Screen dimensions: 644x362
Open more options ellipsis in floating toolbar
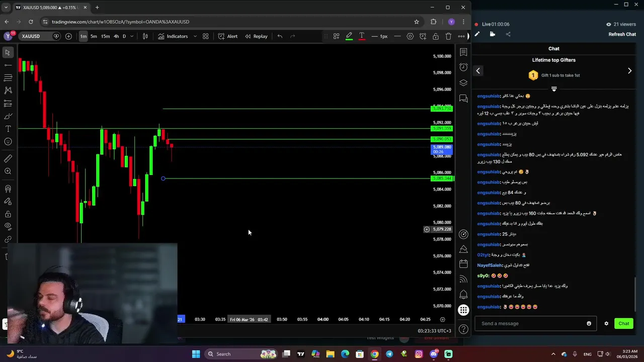[x=461, y=36]
